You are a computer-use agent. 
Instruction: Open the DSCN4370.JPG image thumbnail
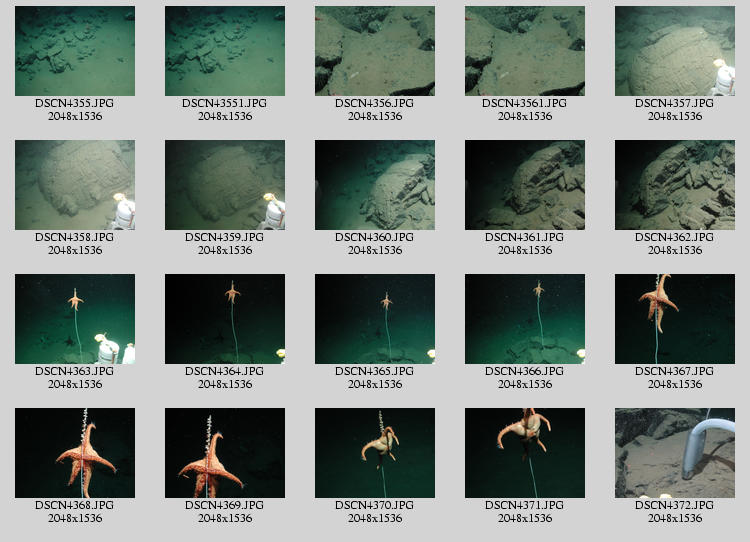tap(375, 453)
